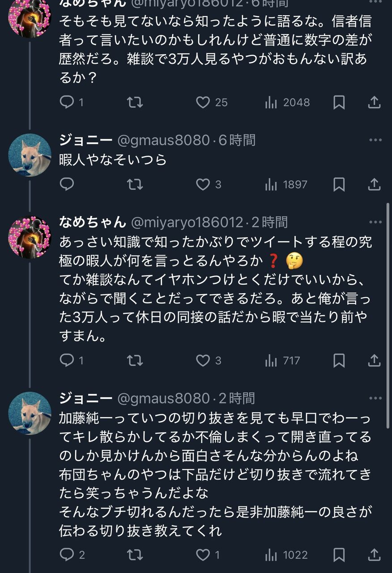Retweet the tweet with 717 views

tap(135, 360)
